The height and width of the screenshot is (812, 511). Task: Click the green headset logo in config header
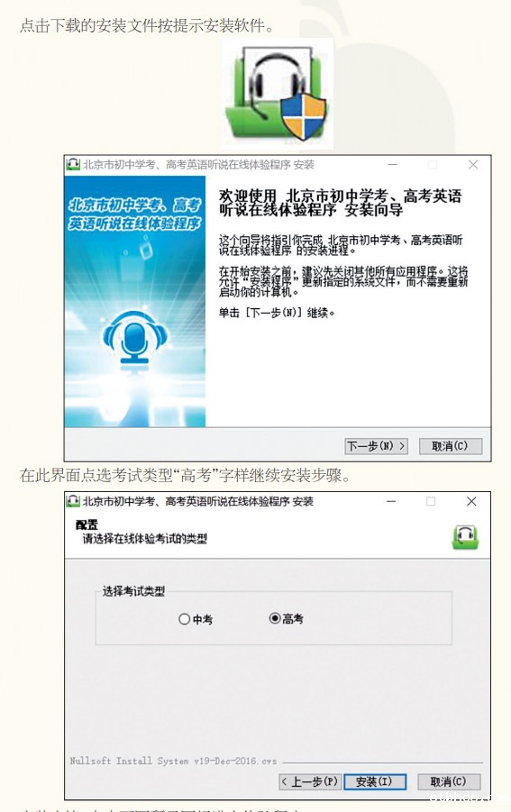(465, 537)
